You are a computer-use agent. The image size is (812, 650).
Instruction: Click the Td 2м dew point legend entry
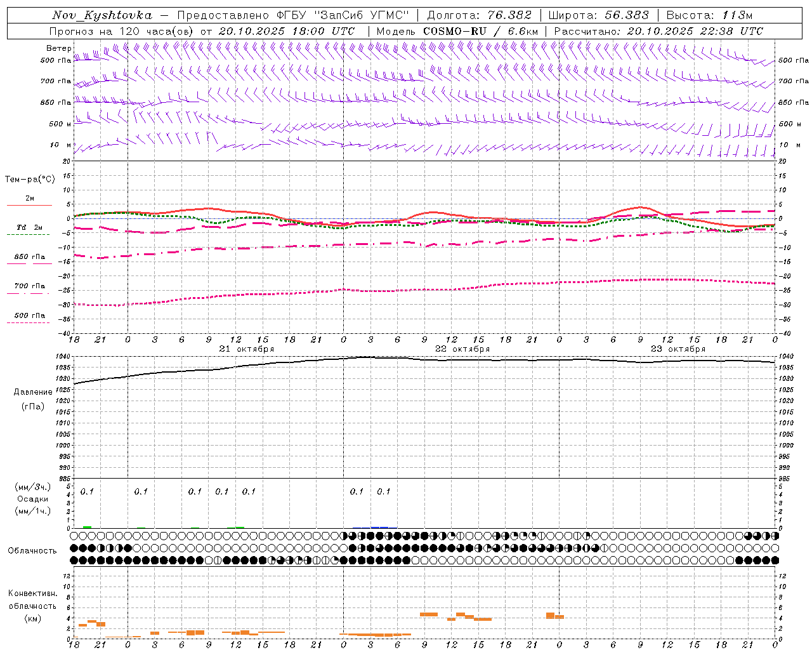point(29,227)
